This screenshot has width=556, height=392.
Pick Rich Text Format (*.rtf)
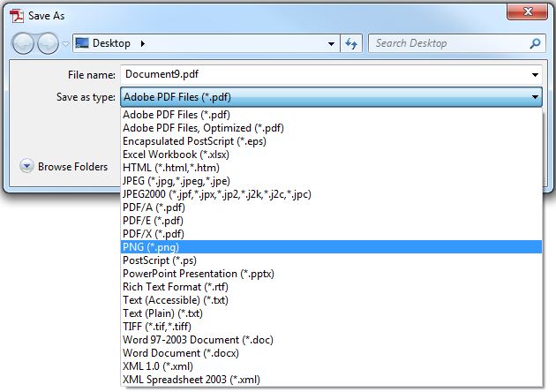(x=331, y=287)
